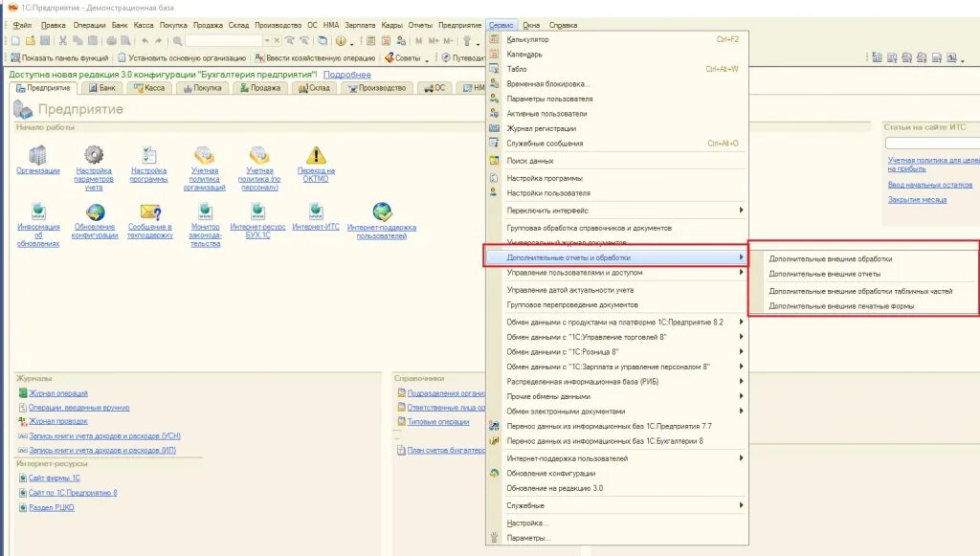Expand Обмен электронными документами submenu
980x556 pixels.
coord(617,411)
